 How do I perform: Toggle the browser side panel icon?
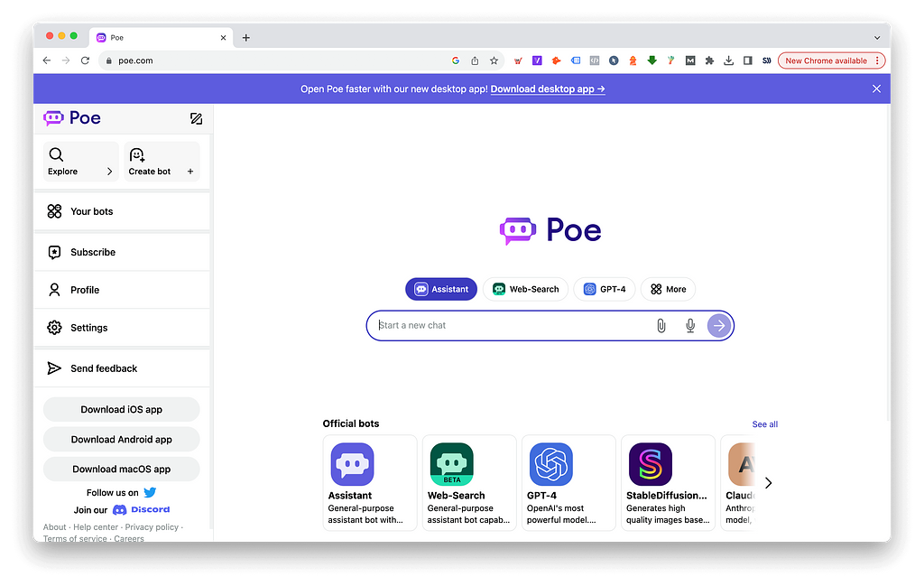point(748,60)
